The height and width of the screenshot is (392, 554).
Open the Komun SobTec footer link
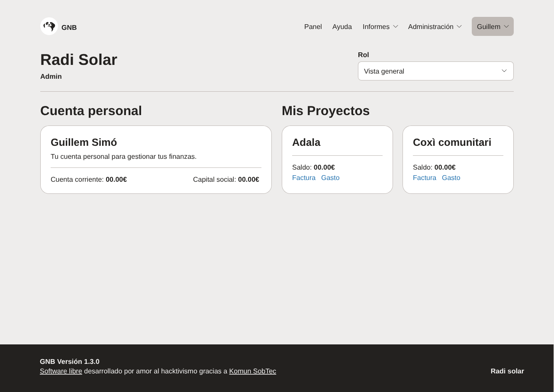pos(252,371)
